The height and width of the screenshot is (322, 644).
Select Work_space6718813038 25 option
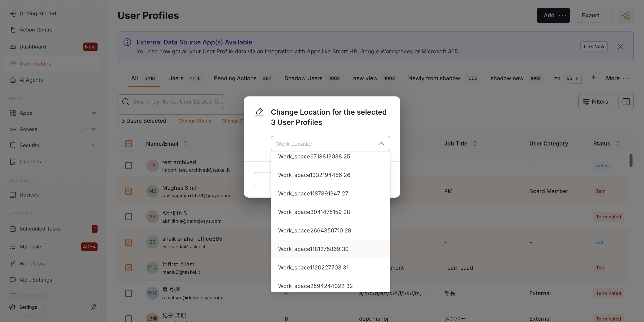pyautogui.click(x=330, y=157)
